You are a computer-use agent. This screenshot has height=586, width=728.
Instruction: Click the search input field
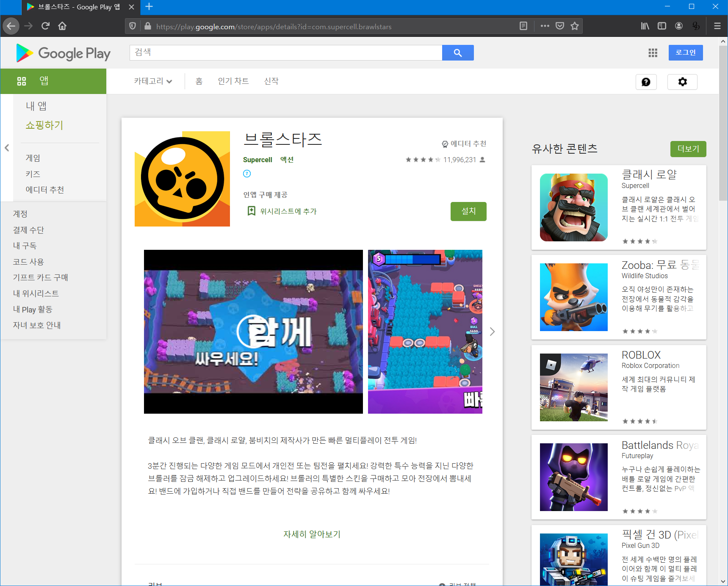(286, 53)
